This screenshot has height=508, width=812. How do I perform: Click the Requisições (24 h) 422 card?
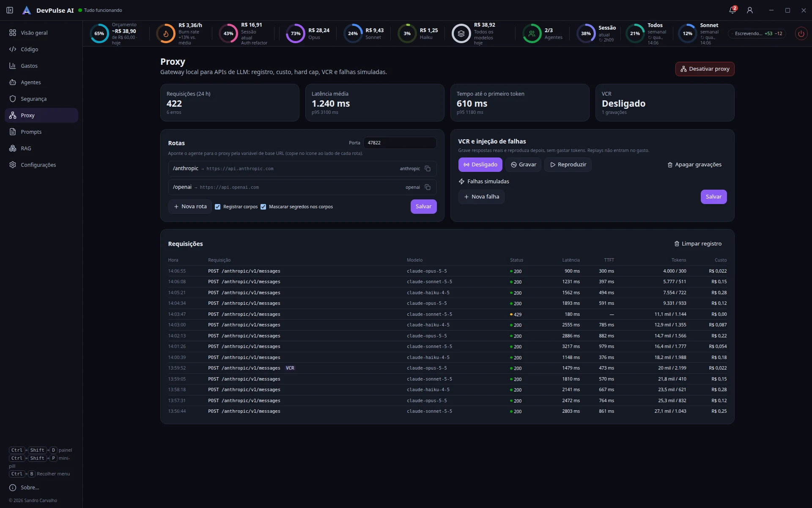(x=230, y=103)
